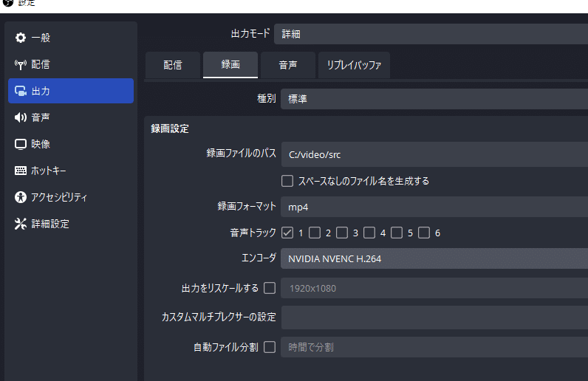Open the 時間で分割 split mode dropdown
The width and height of the screenshot is (588, 381).
pos(434,347)
